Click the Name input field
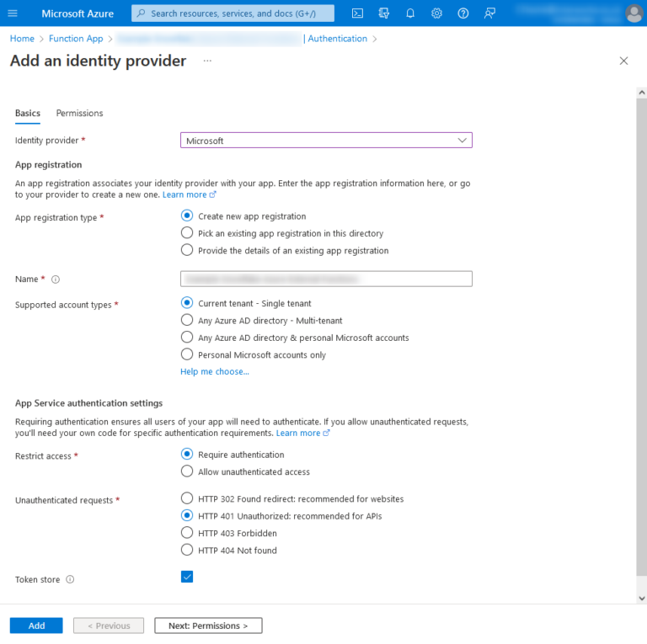The width and height of the screenshot is (647, 644). (326, 279)
